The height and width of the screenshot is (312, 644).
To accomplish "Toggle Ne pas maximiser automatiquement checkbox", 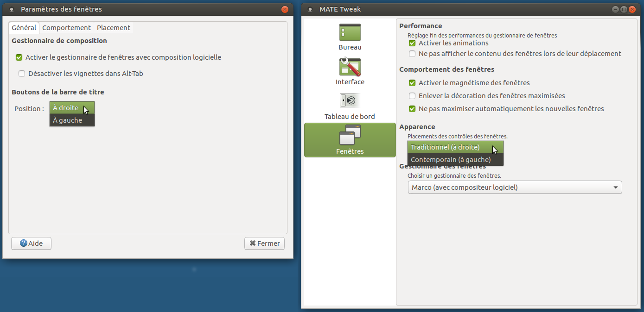I will coord(412,109).
